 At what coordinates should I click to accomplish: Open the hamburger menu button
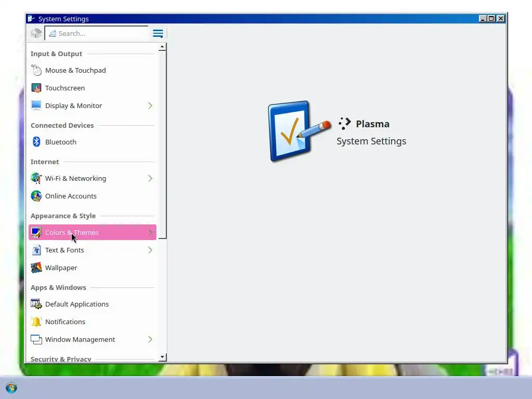(x=158, y=33)
